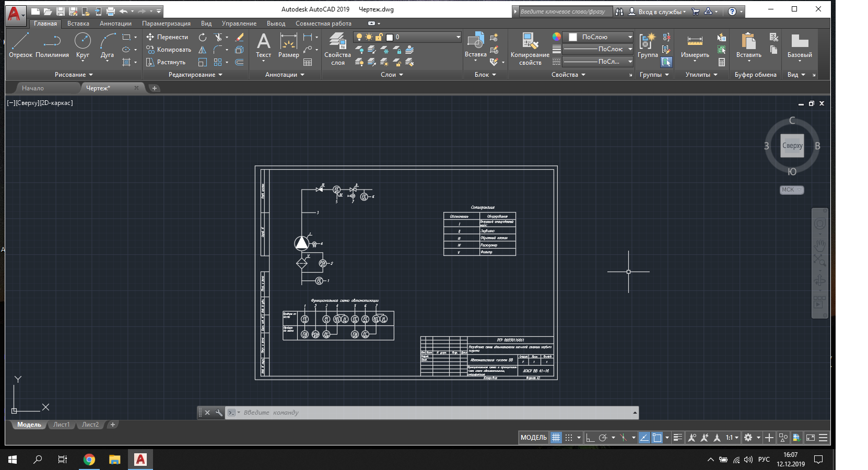868x470 pixels.
Task: Switch to the Лист1 layout tab
Action: [61, 425]
